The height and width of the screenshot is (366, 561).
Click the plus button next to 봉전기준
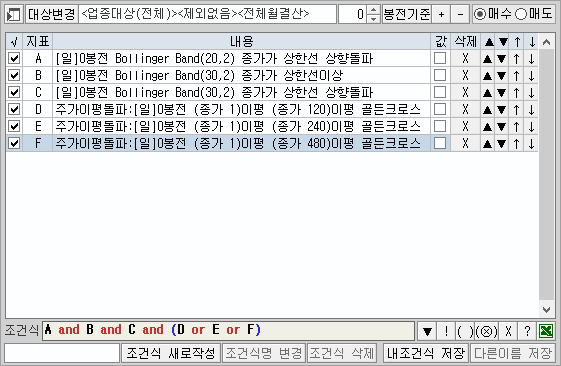pos(441,14)
